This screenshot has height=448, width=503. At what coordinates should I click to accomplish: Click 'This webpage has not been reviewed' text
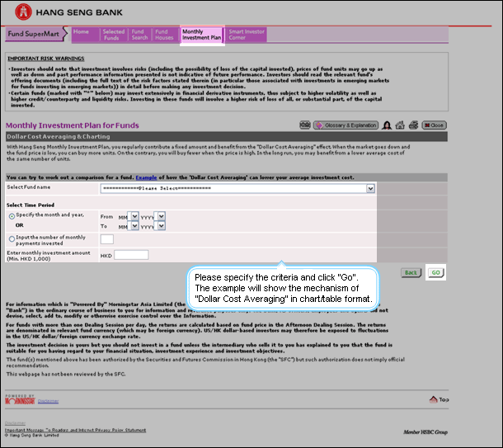coord(66,375)
